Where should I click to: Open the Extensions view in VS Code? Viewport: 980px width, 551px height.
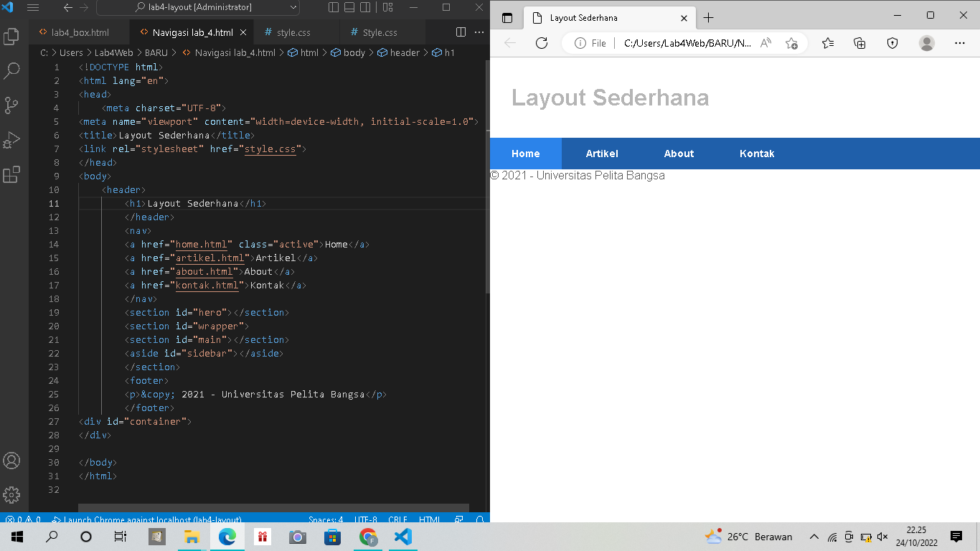point(11,174)
